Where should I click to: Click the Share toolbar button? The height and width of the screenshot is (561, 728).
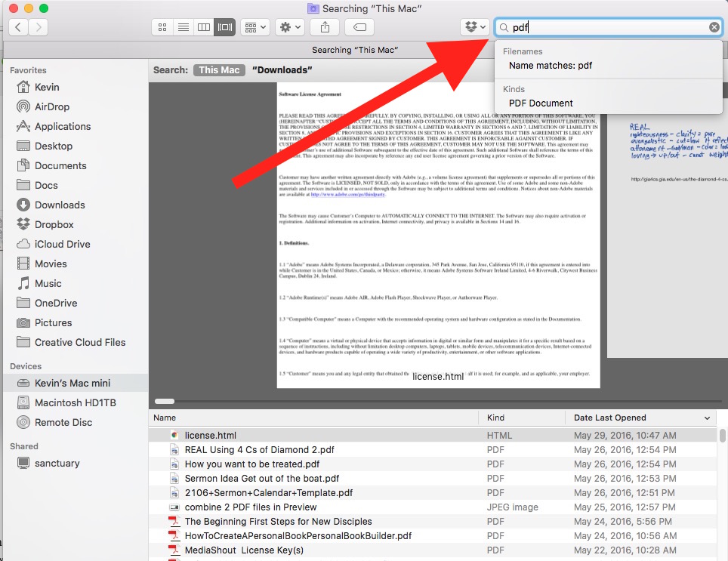click(325, 27)
